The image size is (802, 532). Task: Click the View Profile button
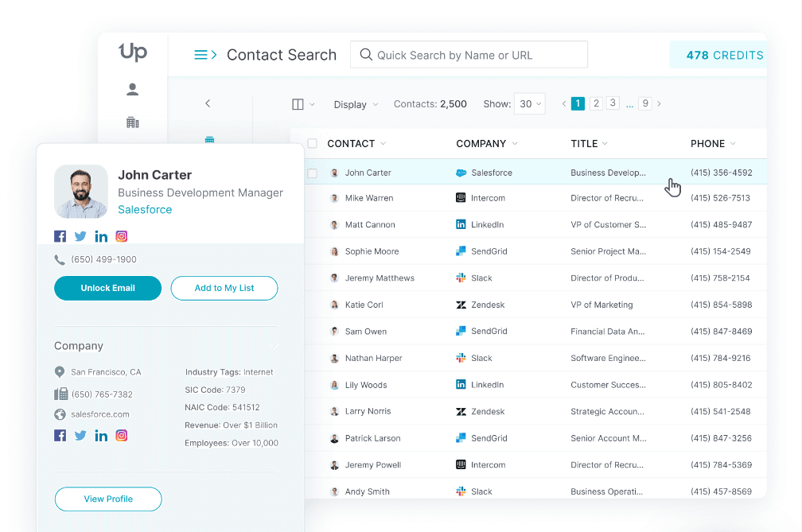coord(108,499)
